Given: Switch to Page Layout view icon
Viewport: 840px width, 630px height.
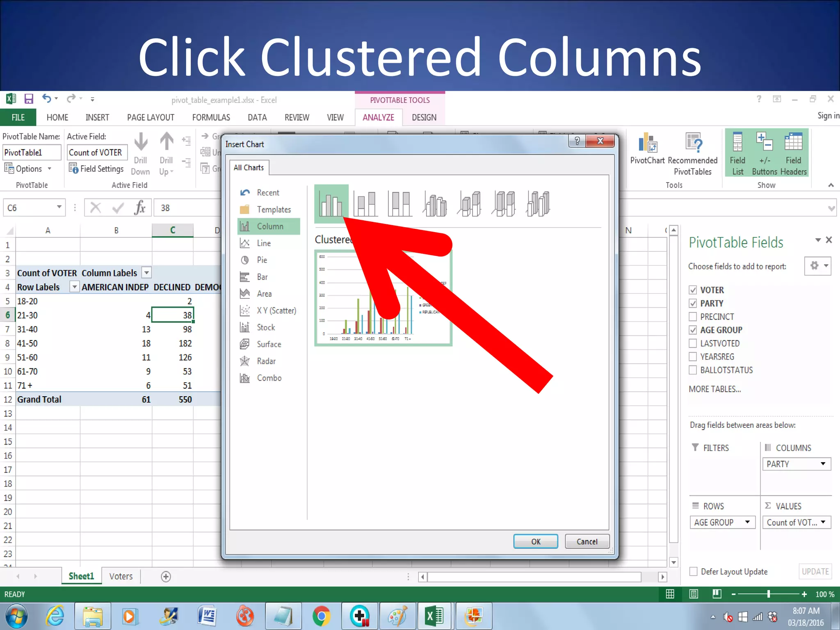Looking at the screenshot, I should tap(694, 594).
